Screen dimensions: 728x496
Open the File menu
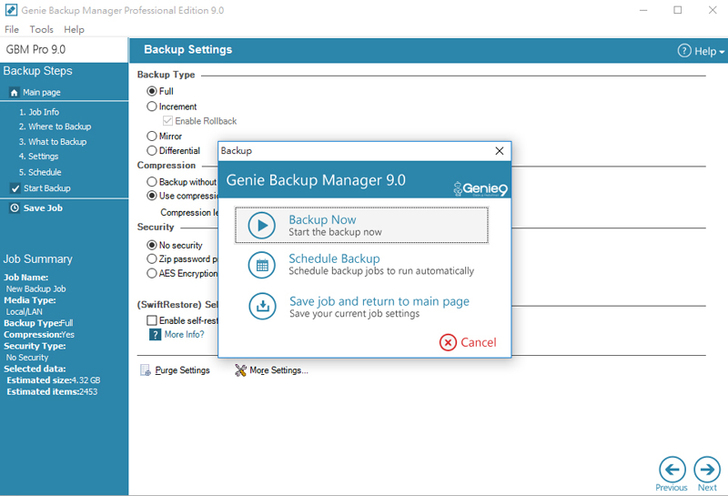(x=12, y=30)
